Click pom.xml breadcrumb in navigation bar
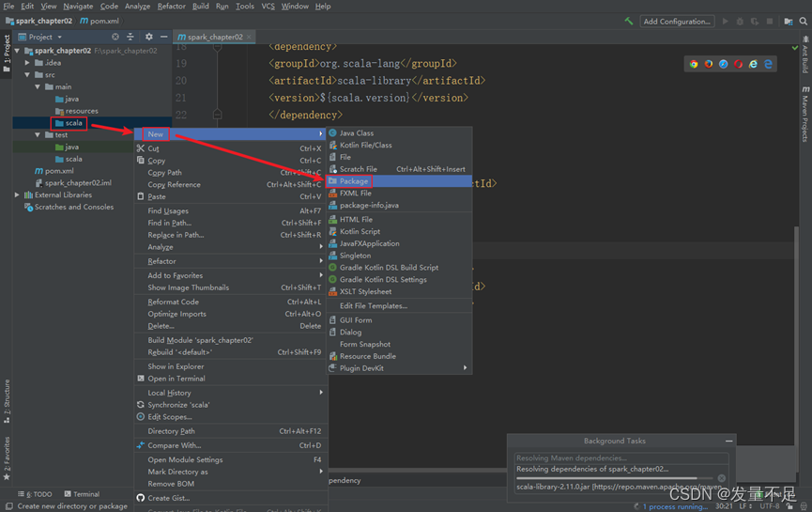The width and height of the screenshot is (812, 512). 100,22
